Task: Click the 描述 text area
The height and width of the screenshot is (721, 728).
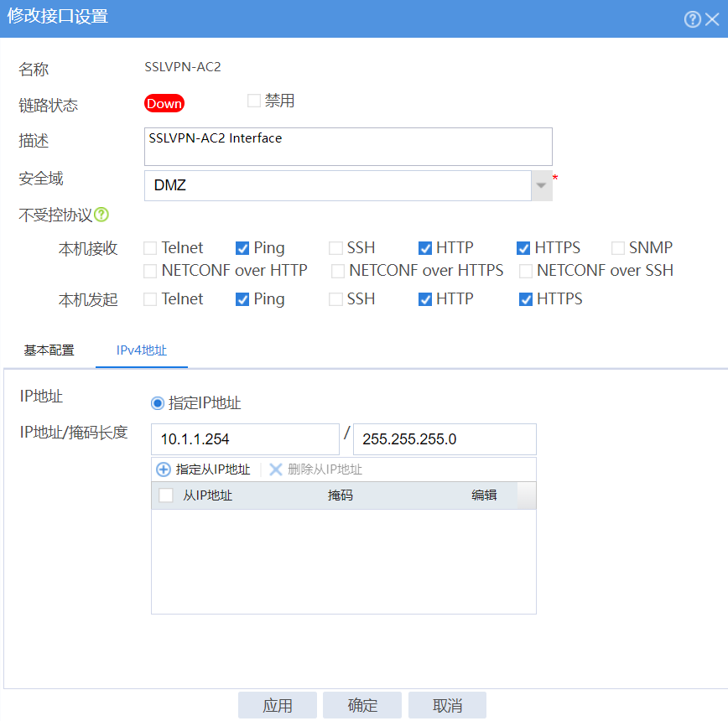Action: [348, 147]
